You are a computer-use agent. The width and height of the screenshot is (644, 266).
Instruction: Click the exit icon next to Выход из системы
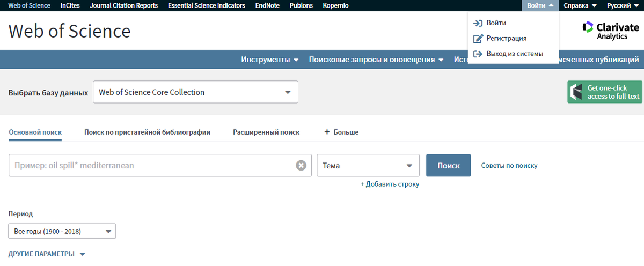[477, 54]
